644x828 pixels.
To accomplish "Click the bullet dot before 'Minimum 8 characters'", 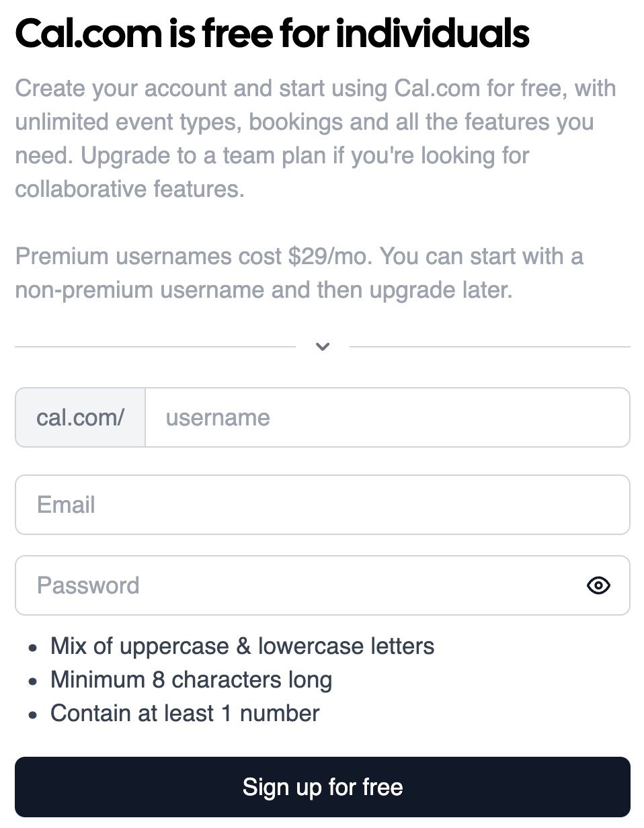I will coord(33,681).
